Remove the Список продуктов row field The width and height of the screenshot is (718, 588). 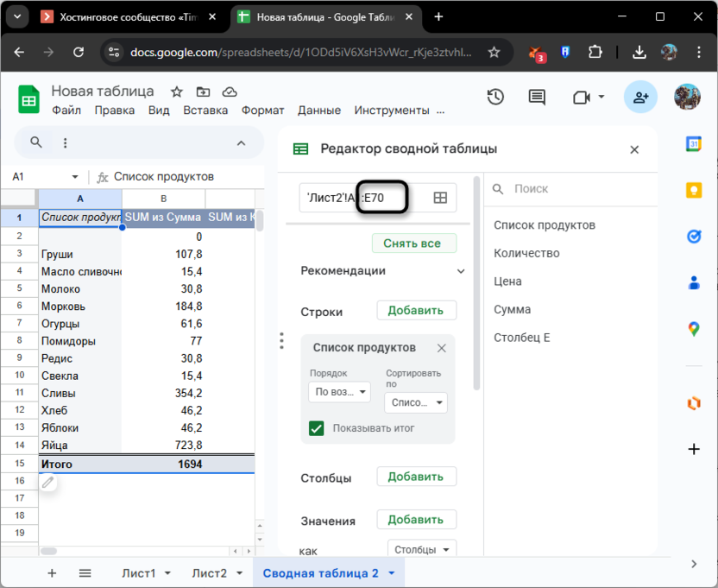(x=442, y=348)
